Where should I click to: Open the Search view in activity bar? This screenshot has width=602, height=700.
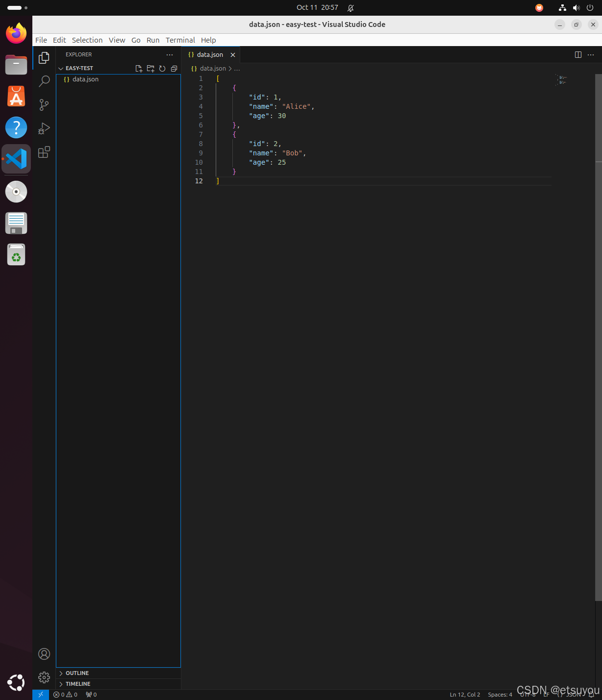point(44,81)
